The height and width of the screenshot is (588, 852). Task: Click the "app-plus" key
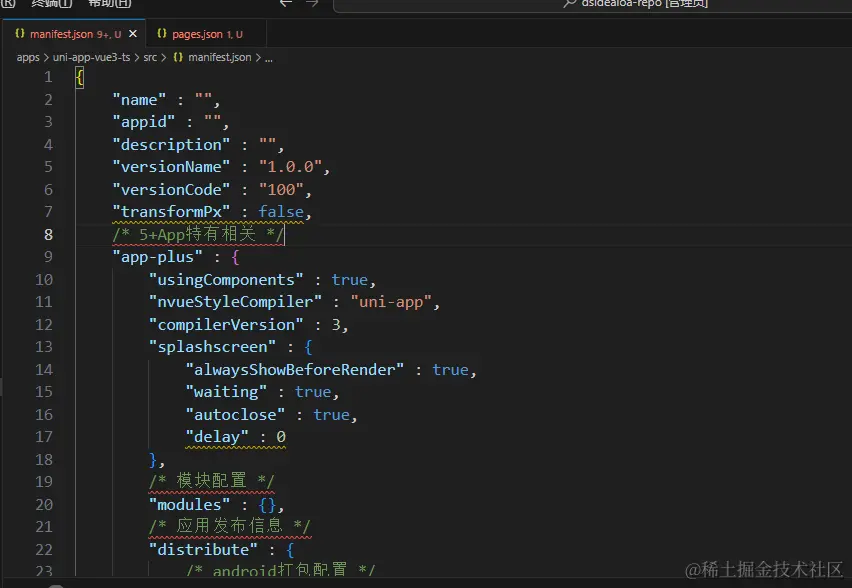(157, 257)
